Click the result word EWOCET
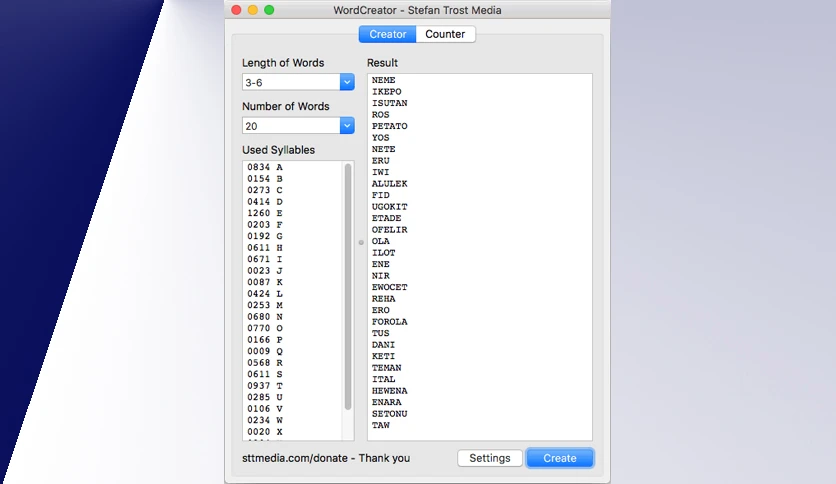836x484 pixels. pyautogui.click(x=389, y=287)
